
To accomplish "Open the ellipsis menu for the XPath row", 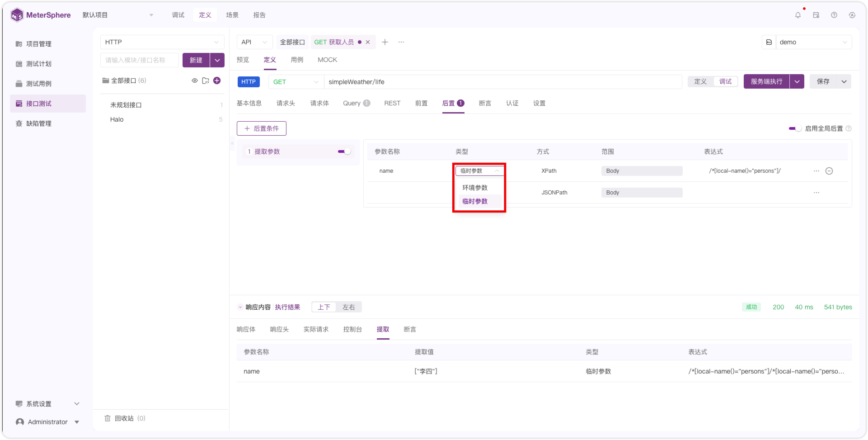I will 816,171.
